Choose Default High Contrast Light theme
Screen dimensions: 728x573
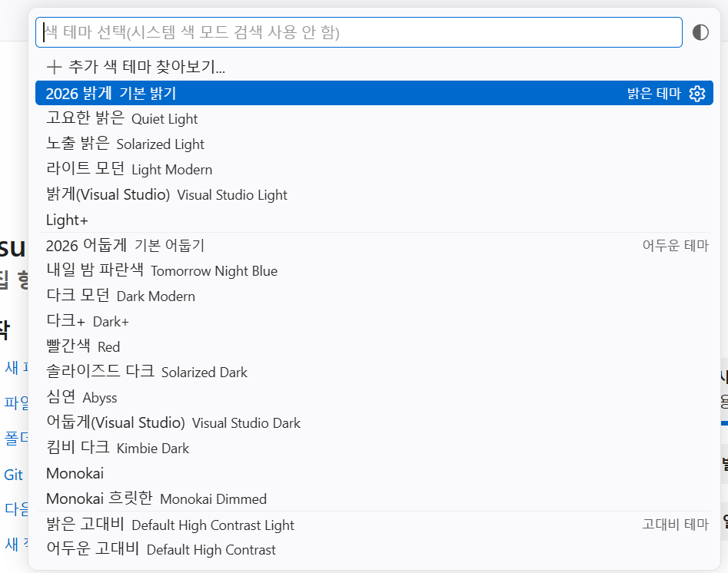coord(374,525)
